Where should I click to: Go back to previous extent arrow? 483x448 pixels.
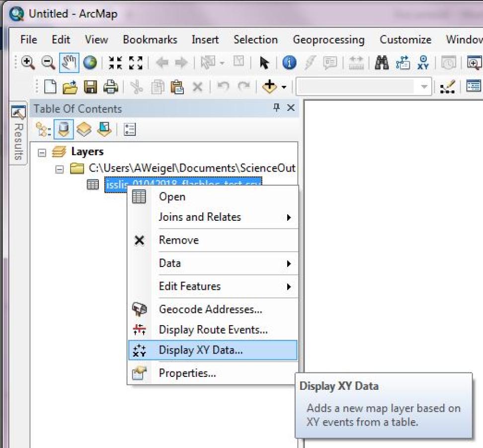(162, 63)
